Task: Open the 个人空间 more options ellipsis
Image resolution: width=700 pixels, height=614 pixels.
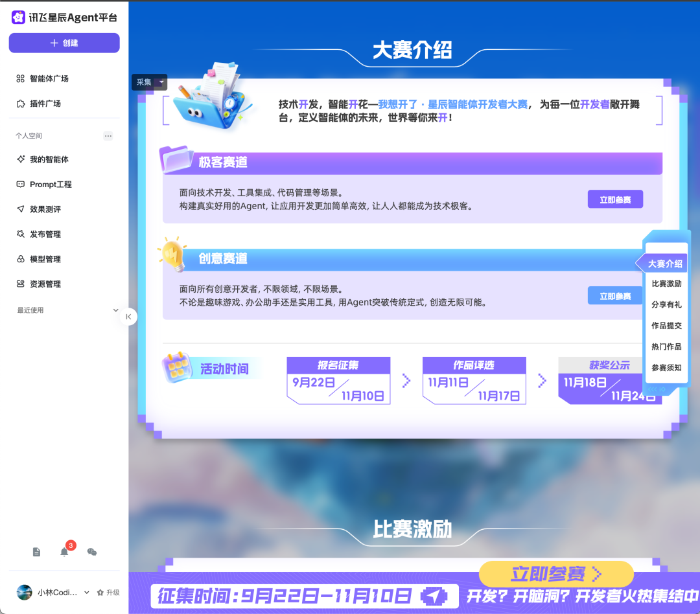Action: 108,135
